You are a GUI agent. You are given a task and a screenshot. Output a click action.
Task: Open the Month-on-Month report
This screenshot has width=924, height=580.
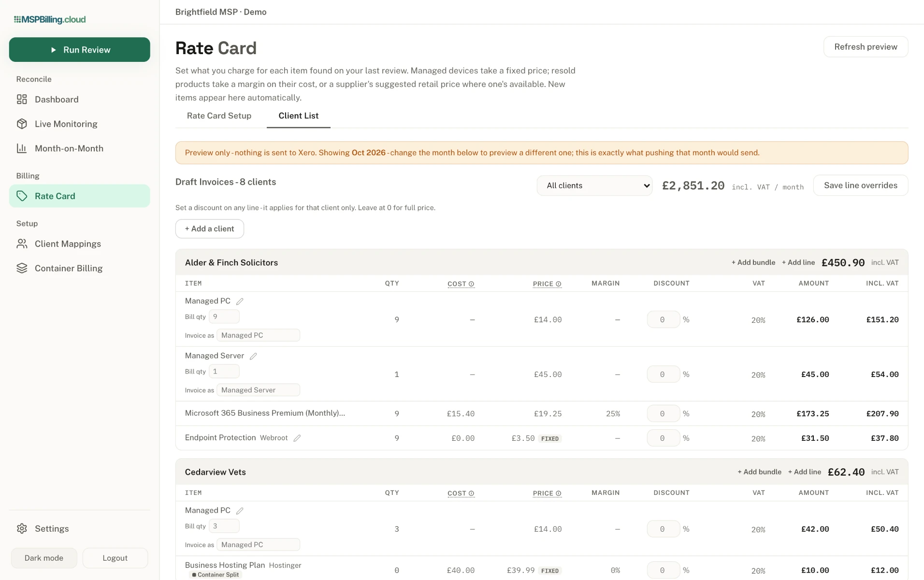pos(79,148)
